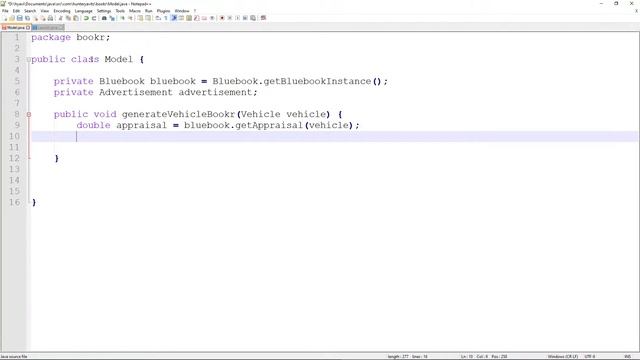640x360 pixels.
Task: Start macro recording with the red dot icon
Action: (x=222, y=18)
